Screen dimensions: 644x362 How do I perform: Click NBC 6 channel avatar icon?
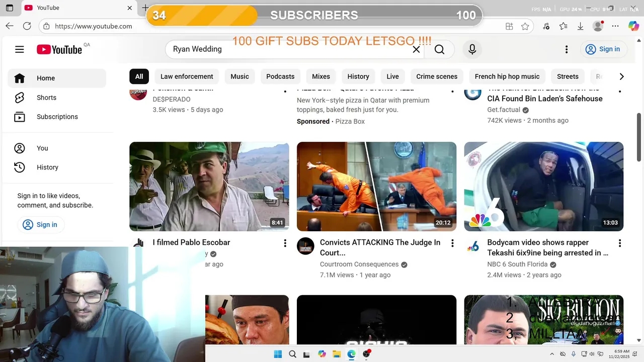click(473, 246)
